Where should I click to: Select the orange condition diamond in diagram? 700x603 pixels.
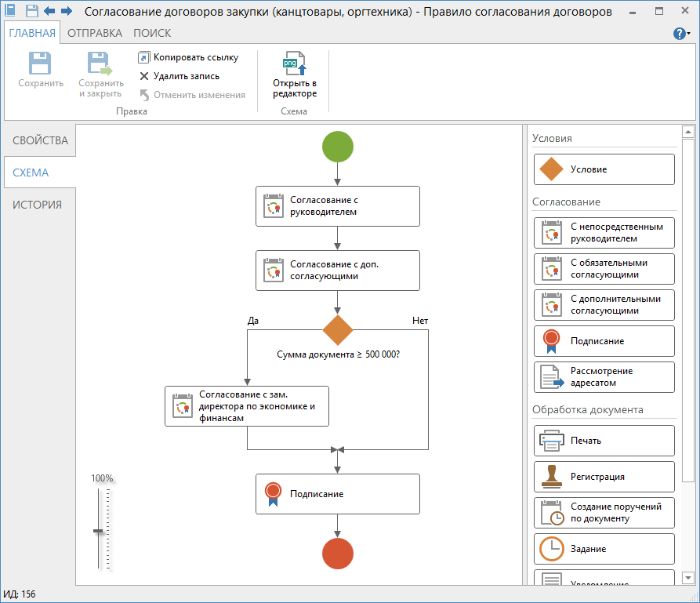[x=338, y=330]
